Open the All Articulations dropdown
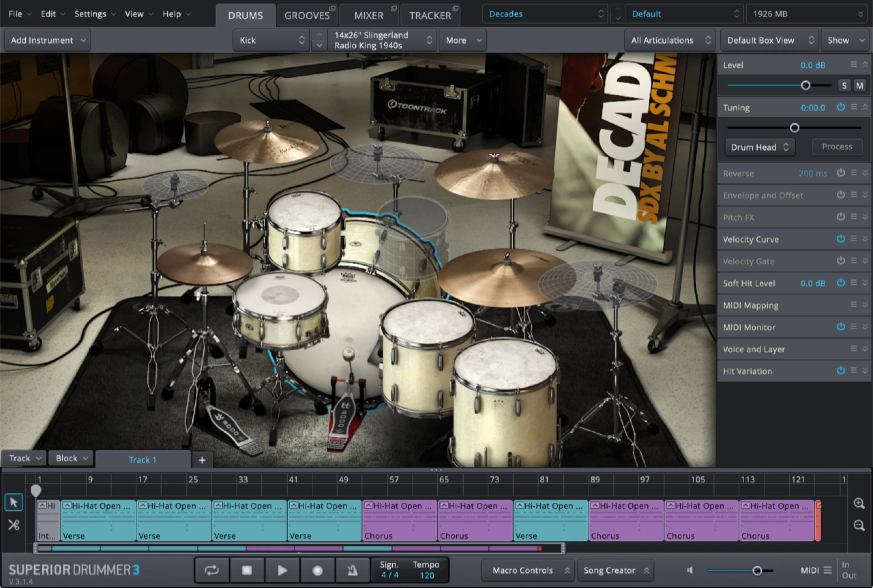Image resolution: width=873 pixels, height=588 pixels. coord(670,40)
